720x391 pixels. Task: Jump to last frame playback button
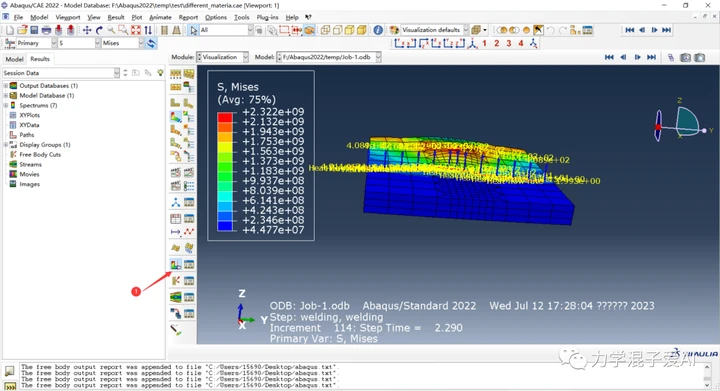(666, 30)
